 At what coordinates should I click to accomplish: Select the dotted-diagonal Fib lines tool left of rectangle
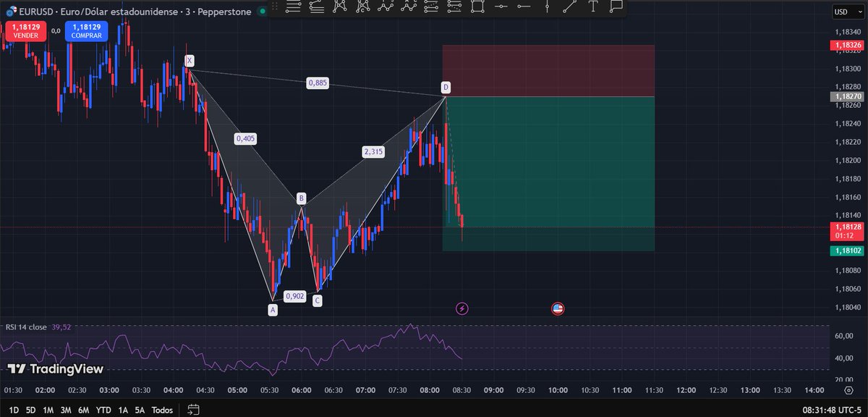[x=454, y=6]
